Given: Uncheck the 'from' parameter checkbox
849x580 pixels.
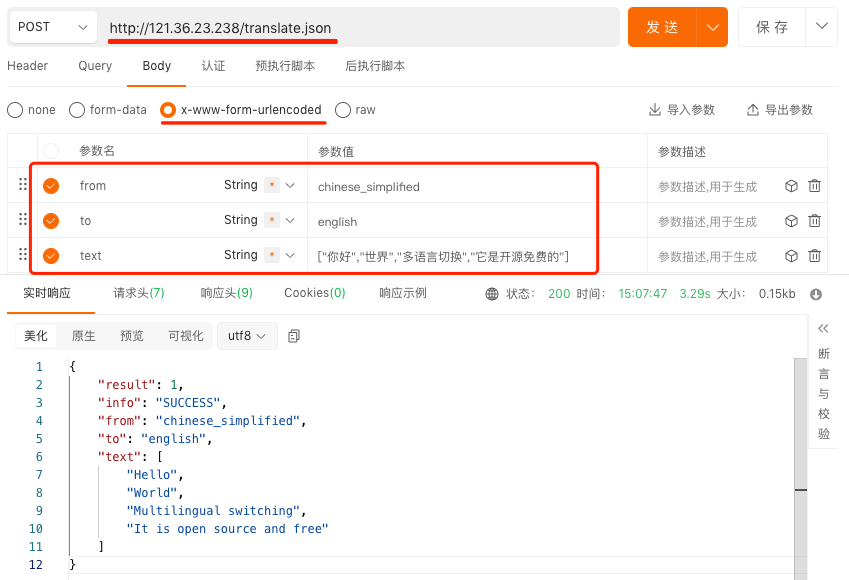Looking at the screenshot, I should coord(51,186).
